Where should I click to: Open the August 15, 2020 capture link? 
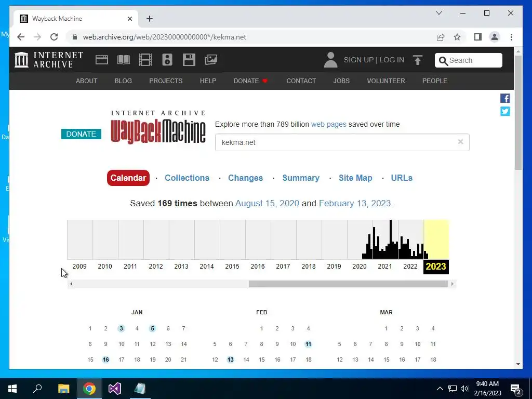(x=268, y=203)
